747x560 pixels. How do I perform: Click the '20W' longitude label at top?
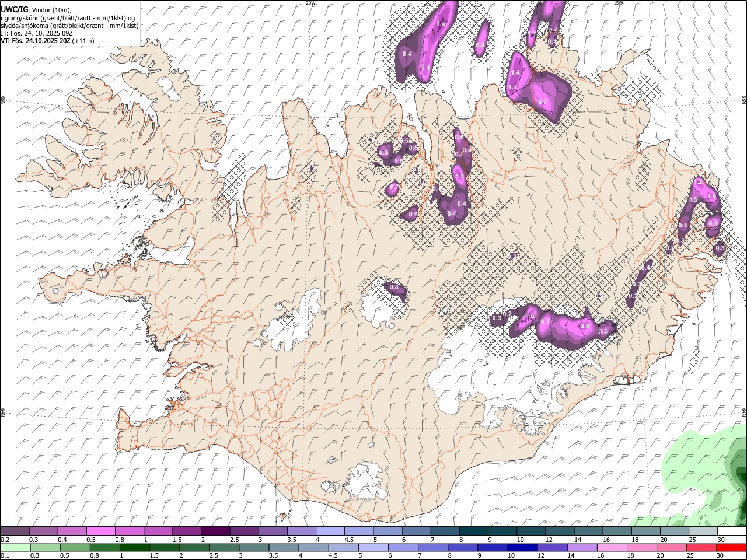pyautogui.click(x=310, y=3)
